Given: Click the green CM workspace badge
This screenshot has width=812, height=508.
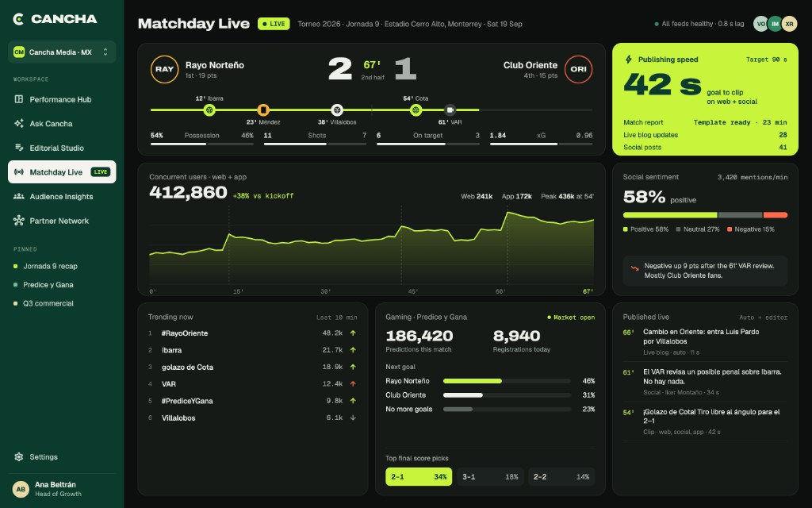Looking at the screenshot, I should (x=19, y=52).
